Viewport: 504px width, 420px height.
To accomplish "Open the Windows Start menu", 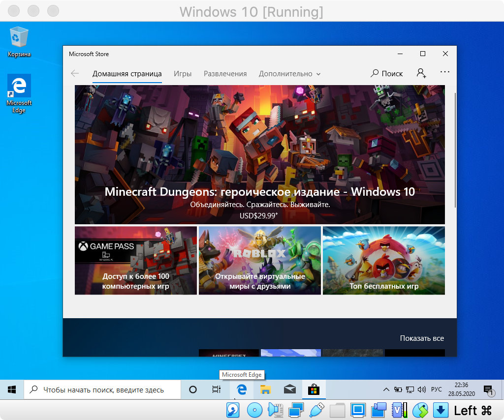I will click(x=12, y=390).
